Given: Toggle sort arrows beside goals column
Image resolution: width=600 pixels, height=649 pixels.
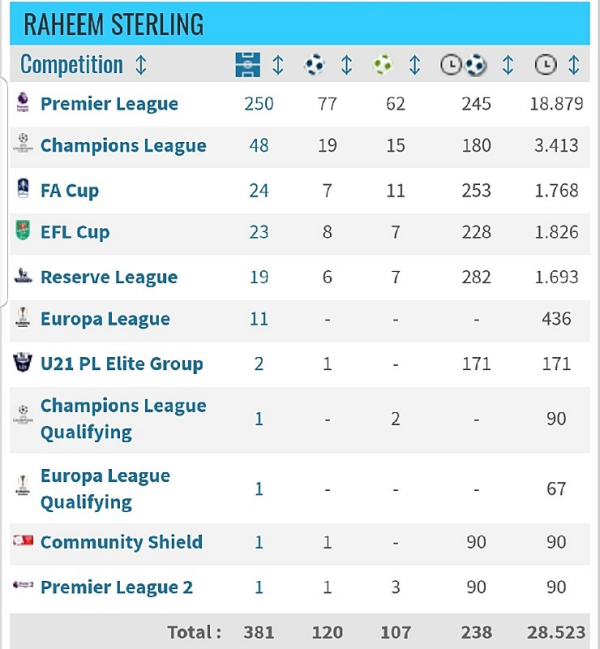Looking at the screenshot, I should [346, 65].
